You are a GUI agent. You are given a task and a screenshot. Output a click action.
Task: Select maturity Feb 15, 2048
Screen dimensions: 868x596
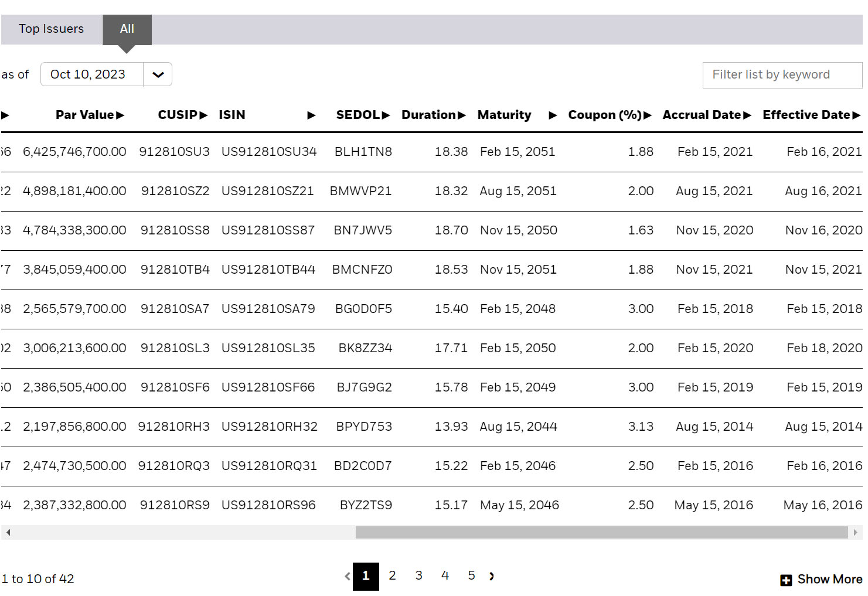[x=518, y=309]
